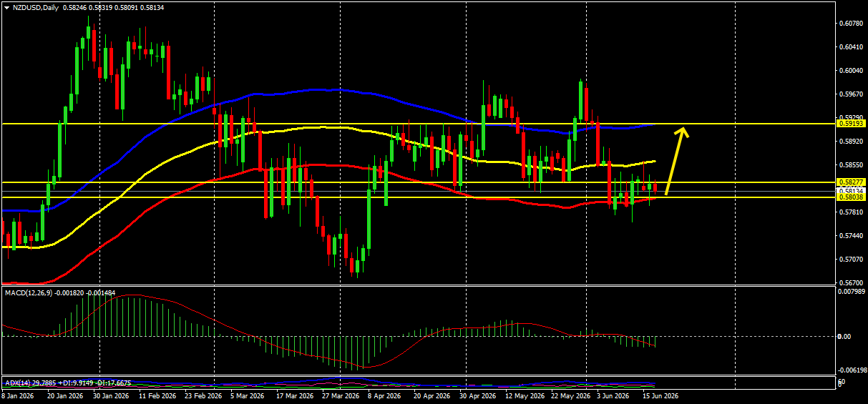The height and width of the screenshot is (404, 868).
Task: Click the 22 May 2026 date label
Action: point(572,395)
